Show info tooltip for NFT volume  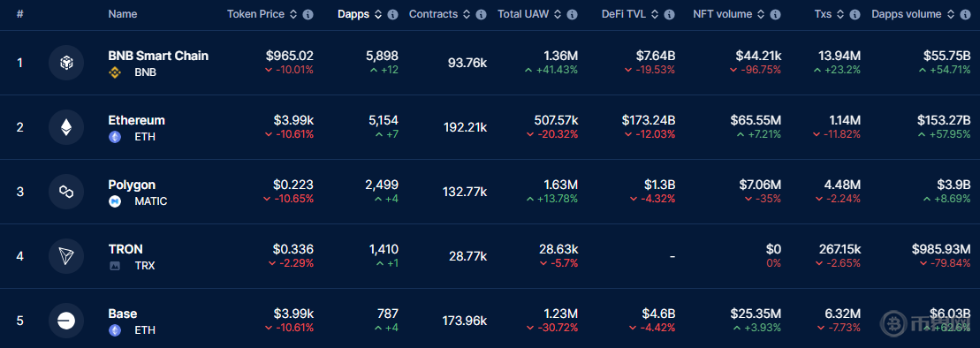(x=776, y=14)
